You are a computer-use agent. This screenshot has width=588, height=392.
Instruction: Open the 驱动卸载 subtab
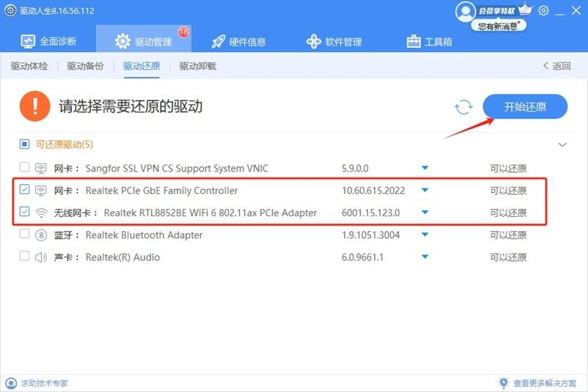pyautogui.click(x=198, y=66)
